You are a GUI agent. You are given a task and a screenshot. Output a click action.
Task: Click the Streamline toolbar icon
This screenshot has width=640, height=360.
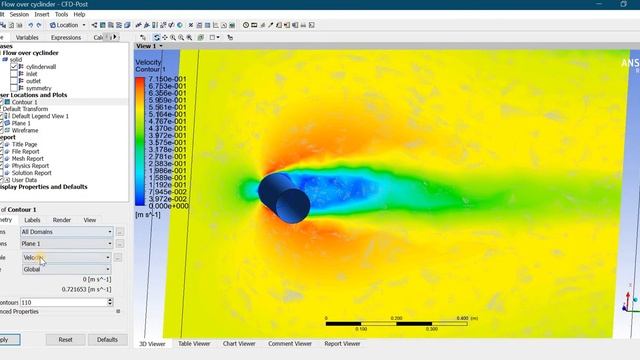click(111, 25)
